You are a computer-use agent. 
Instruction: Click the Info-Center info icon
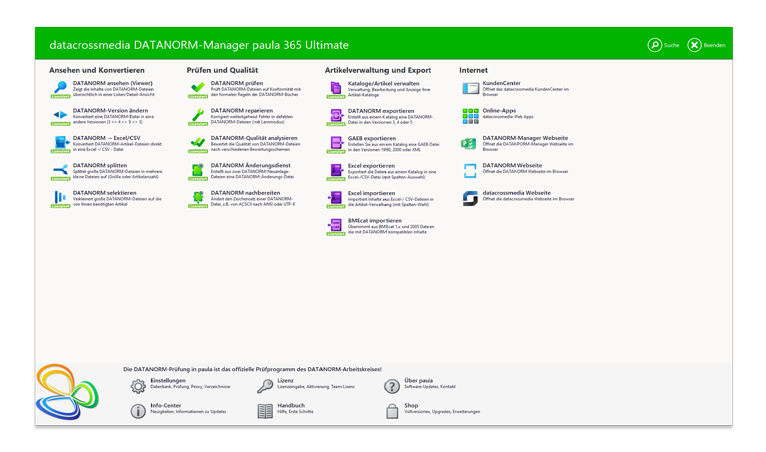tap(138, 411)
